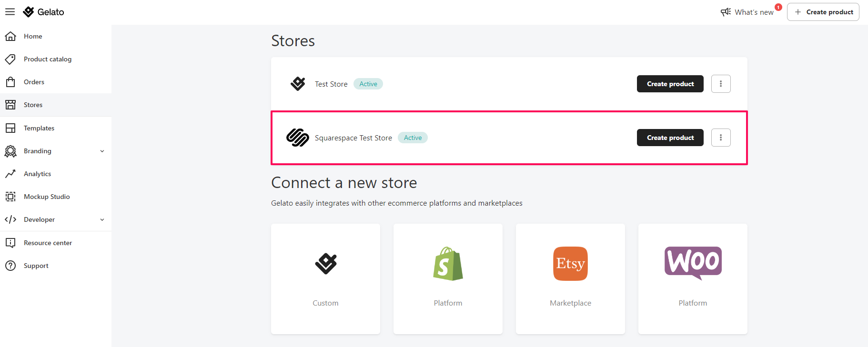The width and height of the screenshot is (868, 347).
Task: Click the Mockup Studio frame icon
Action: tap(10, 197)
